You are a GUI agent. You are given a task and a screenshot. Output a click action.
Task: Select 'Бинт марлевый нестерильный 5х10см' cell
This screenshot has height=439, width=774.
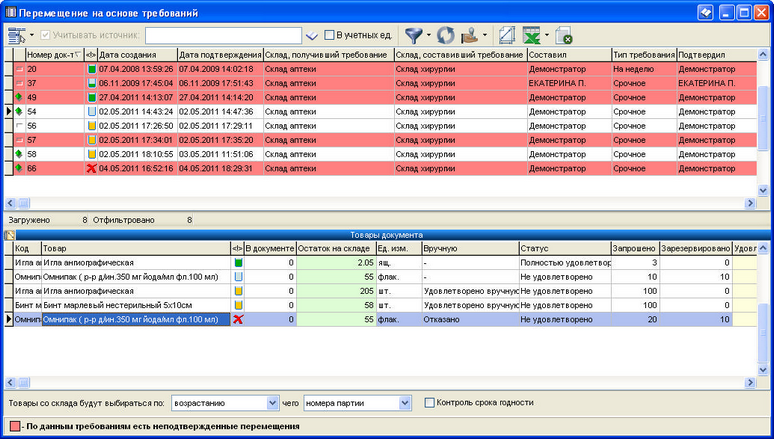136,305
